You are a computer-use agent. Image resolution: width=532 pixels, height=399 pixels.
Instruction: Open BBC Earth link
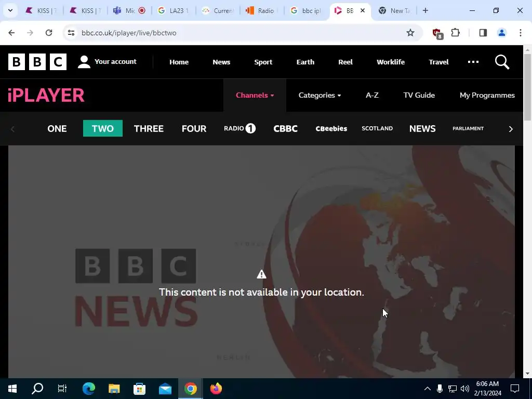[305, 62]
